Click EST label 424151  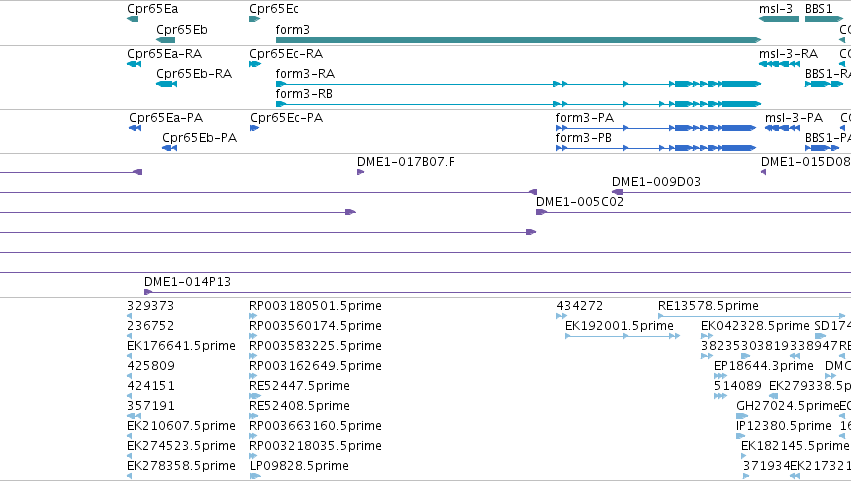(150, 386)
